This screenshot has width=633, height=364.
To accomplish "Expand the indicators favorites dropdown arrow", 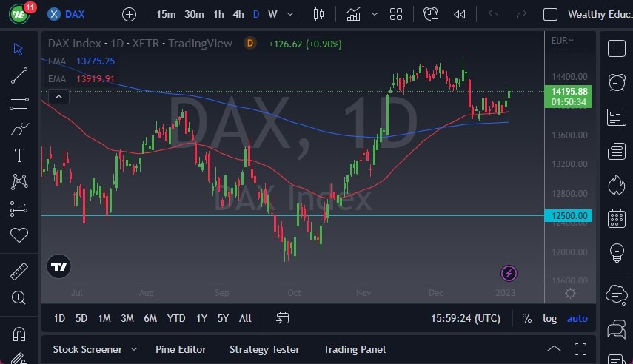I will 375,15.
